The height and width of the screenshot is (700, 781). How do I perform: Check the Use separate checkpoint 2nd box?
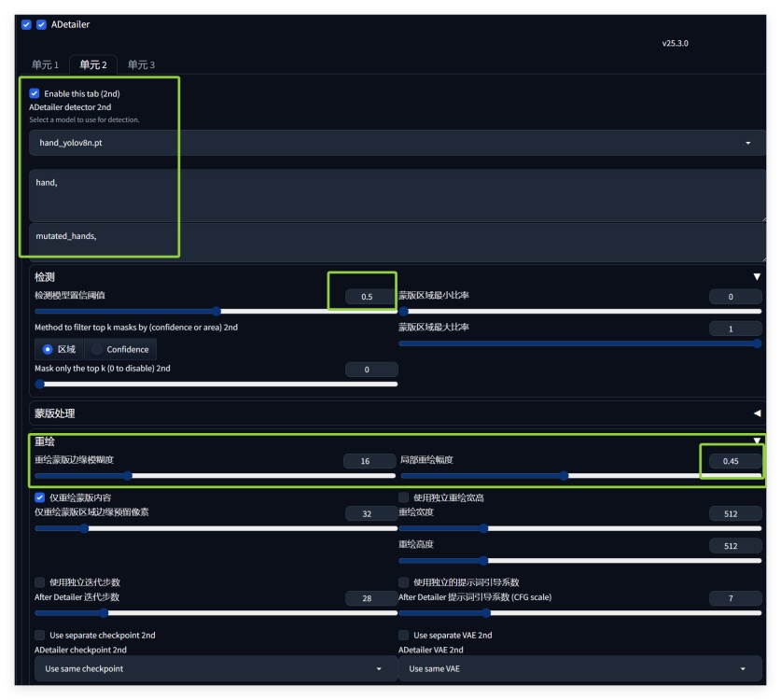pyautogui.click(x=39, y=636)
